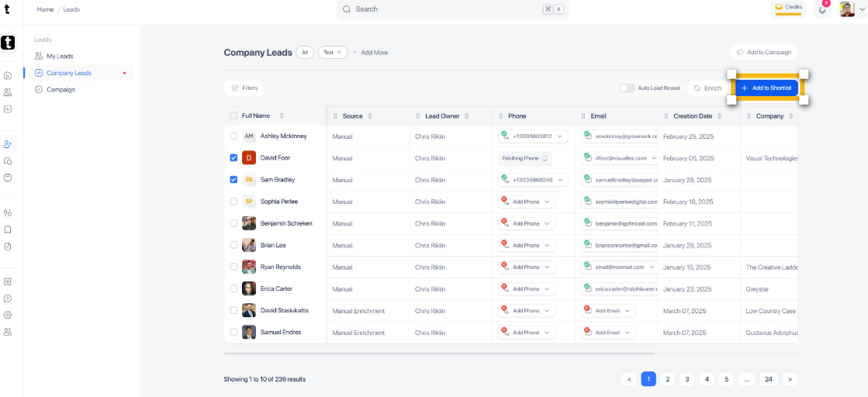
Task: Expand Ryan Reynolds' email dropdown
Action: (x=651, y=267)
